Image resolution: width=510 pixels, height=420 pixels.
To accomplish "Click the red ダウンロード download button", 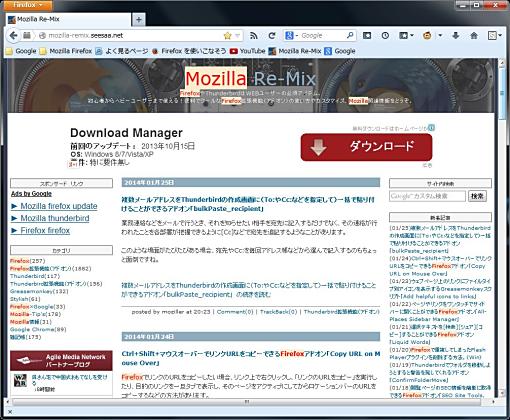I will pos(366,147).
